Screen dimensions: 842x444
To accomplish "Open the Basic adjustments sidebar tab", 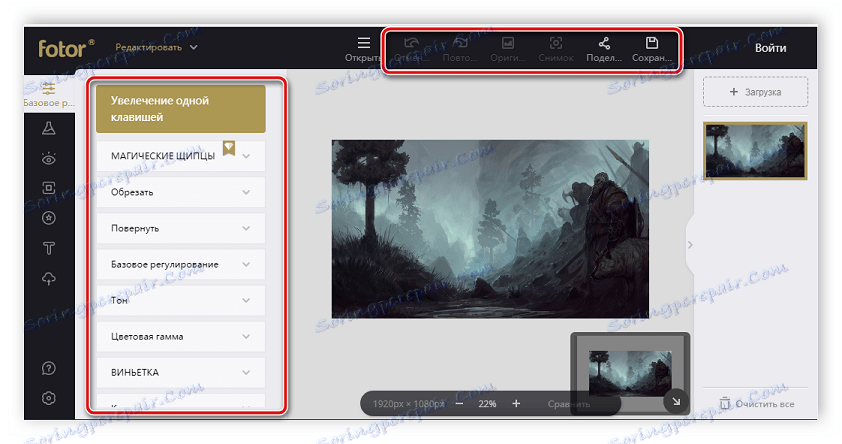I will [x=49, y=94].
